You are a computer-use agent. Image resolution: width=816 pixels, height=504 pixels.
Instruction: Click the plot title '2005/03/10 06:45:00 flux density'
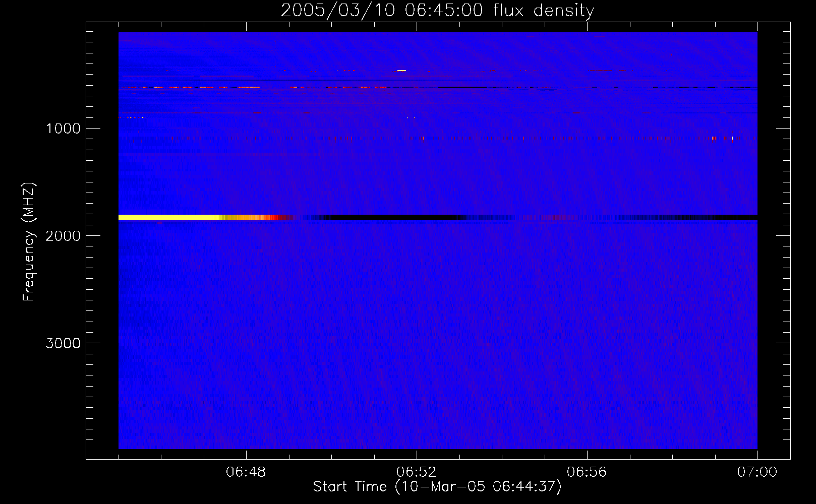pyautogui.click(x=437, y=10)
